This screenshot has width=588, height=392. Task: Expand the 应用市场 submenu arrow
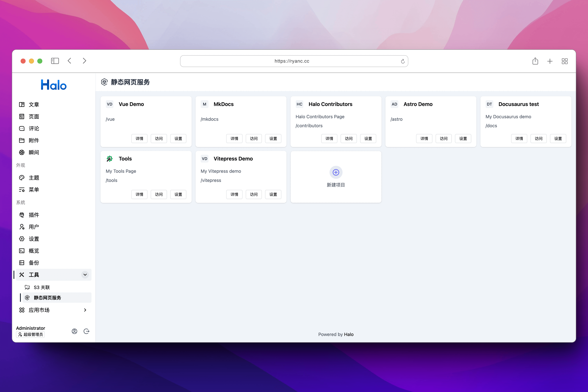(85, 310)
